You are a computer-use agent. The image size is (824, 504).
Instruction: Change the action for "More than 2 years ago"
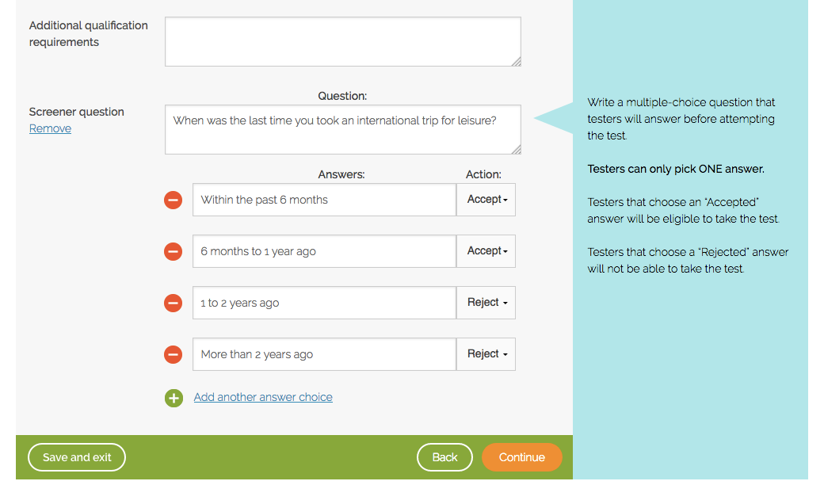click(486, 353)
